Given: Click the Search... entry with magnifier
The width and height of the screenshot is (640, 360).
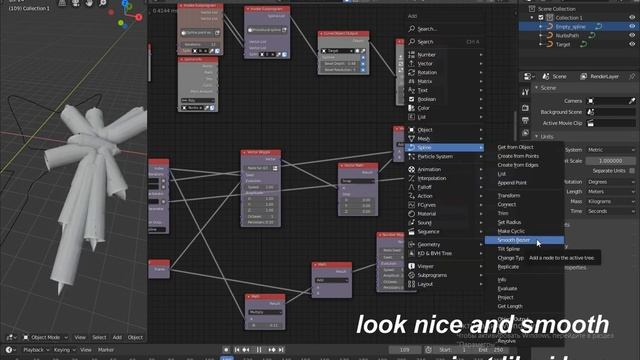Looking at the screenshot, I should point(445,29).
